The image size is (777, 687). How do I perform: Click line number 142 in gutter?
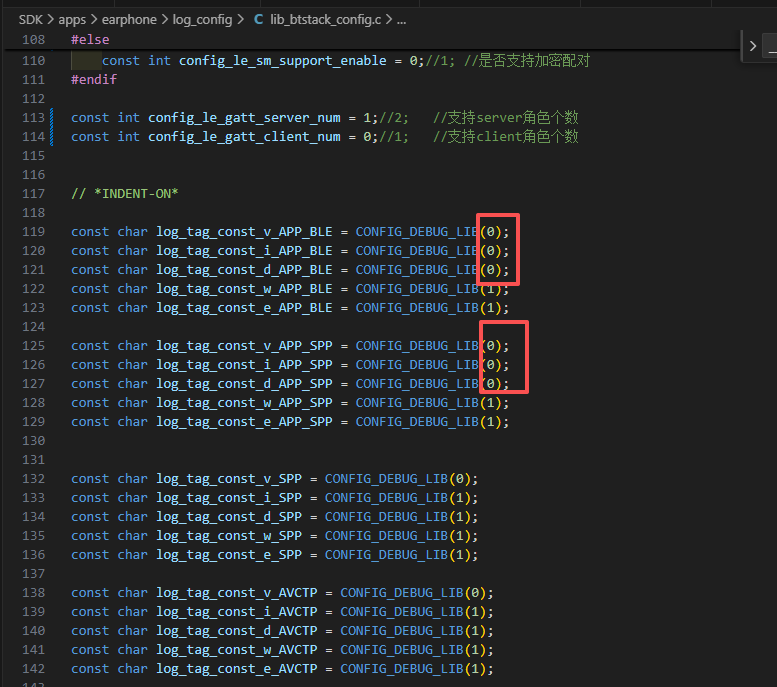coord(33,669)
